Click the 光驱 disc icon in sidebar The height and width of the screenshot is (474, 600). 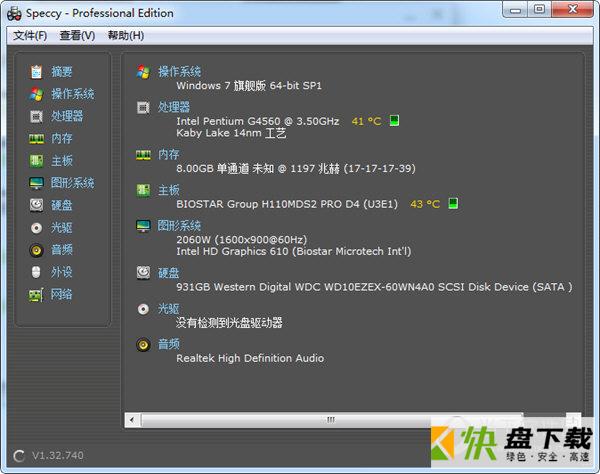pyautogui.click(x=36, y=228)
